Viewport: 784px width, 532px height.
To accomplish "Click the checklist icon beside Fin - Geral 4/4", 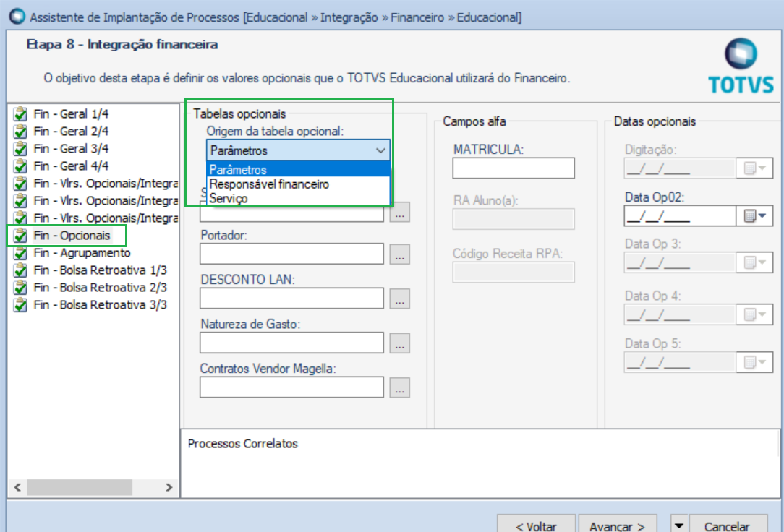I will 20,166.
